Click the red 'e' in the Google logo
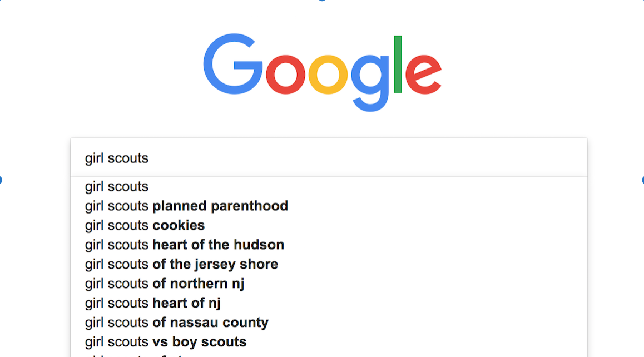Viewport: 644px width, 357px height. pos(423,75)
